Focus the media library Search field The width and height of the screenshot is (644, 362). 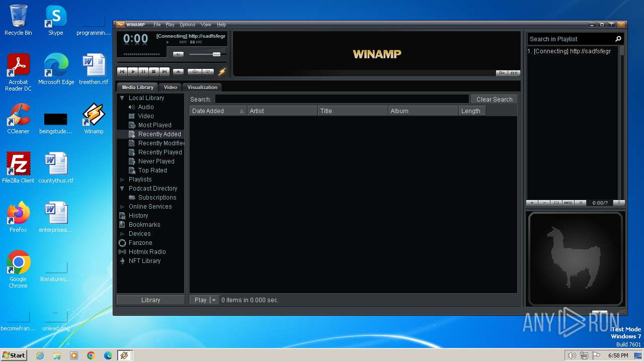(x=342, y=99)
